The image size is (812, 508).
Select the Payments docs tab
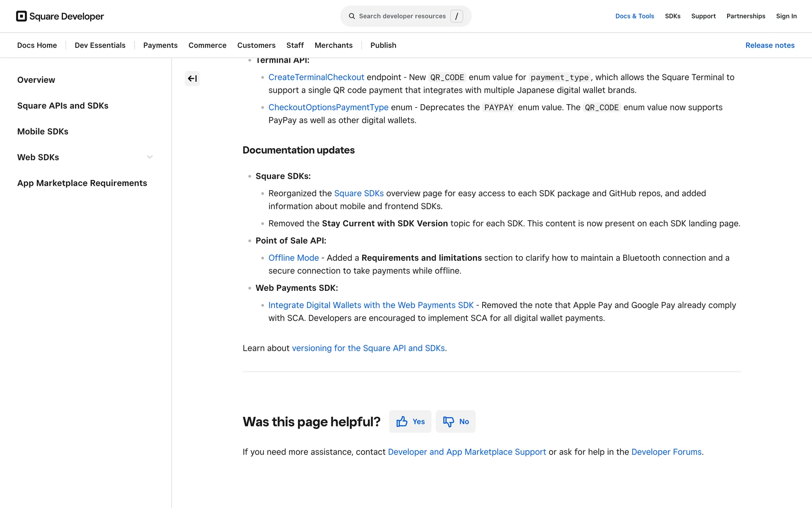pos(160,45)
